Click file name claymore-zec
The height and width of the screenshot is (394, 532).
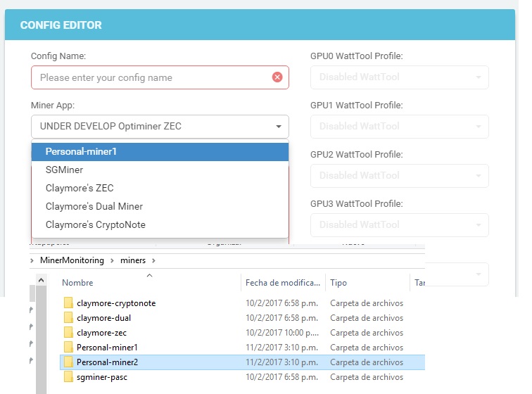[x=101, y=333]
